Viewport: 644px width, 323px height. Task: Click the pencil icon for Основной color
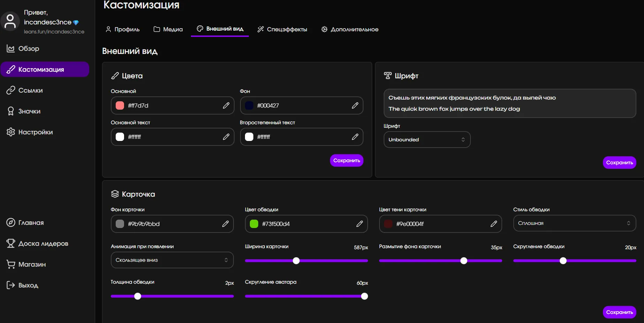226,105
